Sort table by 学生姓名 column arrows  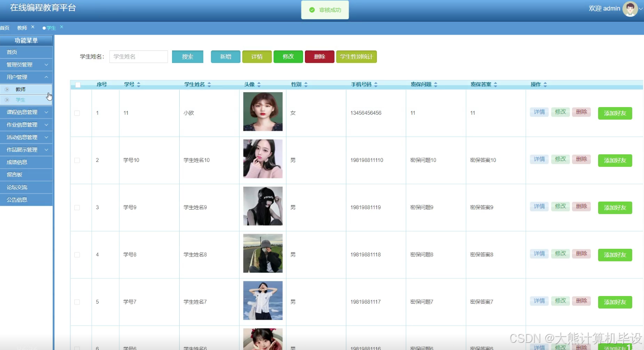(209, 85)
